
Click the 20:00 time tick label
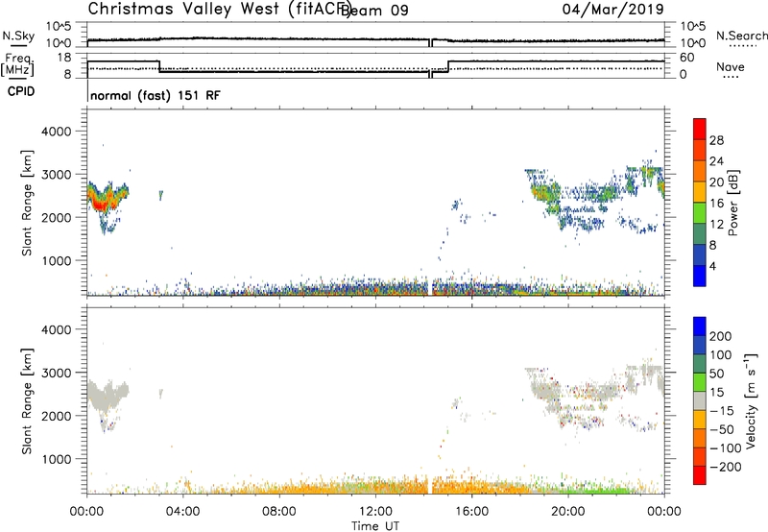coord(568,512)
